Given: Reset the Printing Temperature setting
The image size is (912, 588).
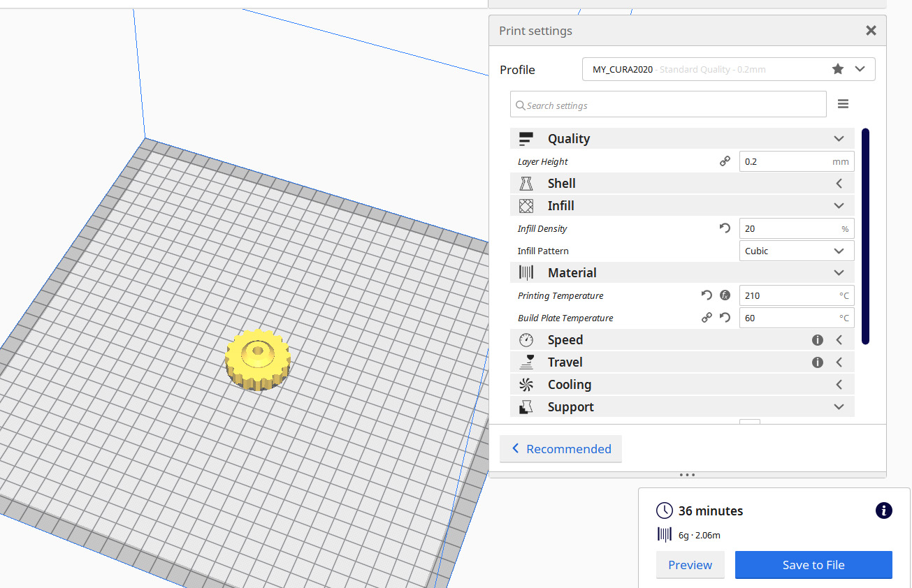Looking at the screenshot, I should pyautogui.click(x=707, y=295).
